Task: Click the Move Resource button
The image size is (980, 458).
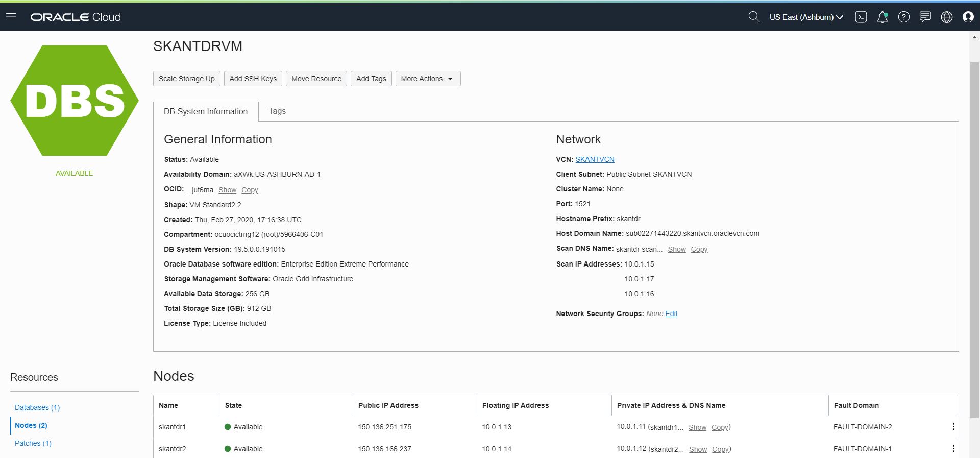Action: point(316,79)
